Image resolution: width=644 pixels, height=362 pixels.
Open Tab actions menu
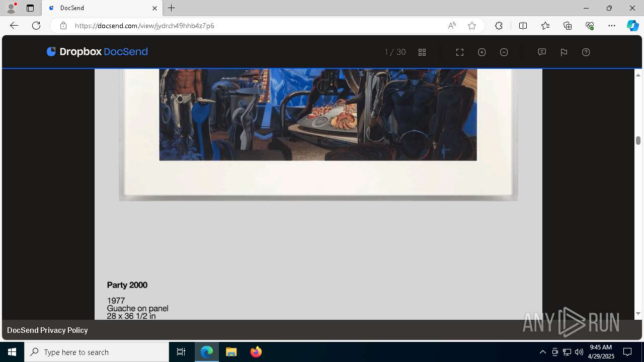[x=30, y=8]
